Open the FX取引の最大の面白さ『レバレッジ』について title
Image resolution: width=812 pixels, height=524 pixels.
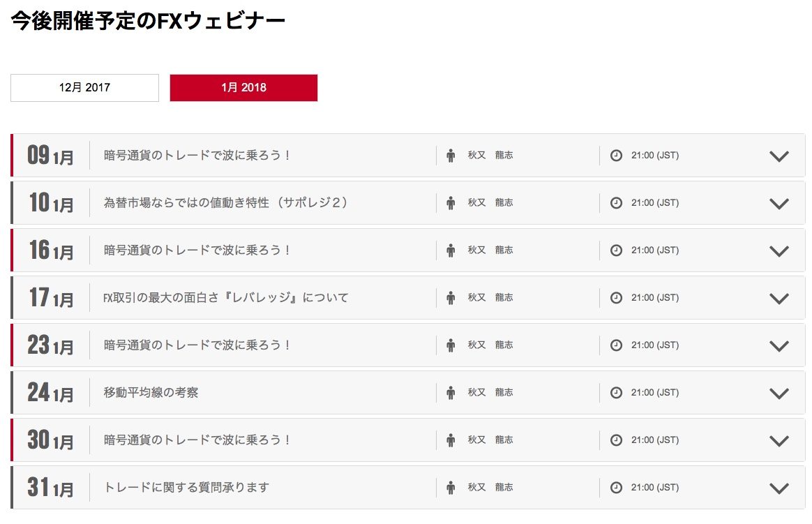(x=225, y=298)
